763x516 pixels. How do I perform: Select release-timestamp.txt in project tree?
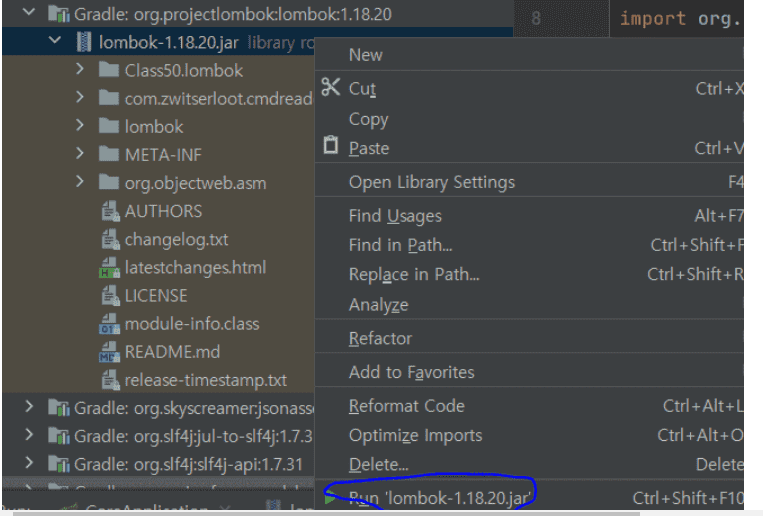point(205,380)
